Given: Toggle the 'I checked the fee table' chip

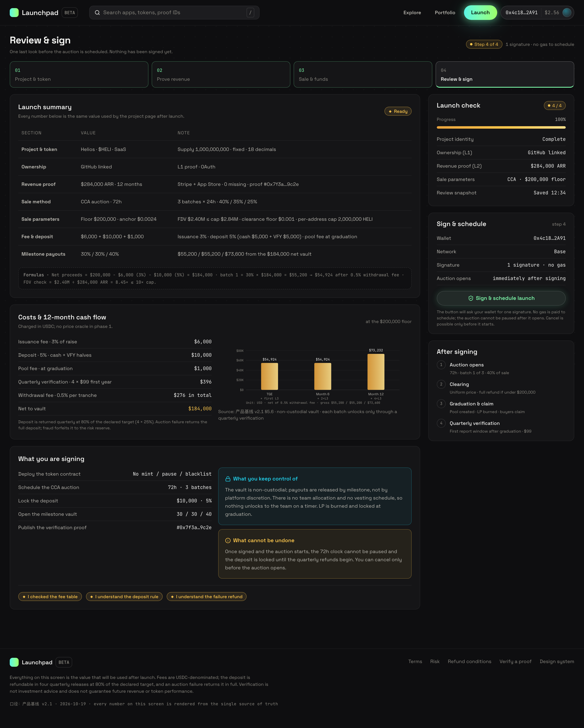Looking at the screenshot, I should point(50,597).
